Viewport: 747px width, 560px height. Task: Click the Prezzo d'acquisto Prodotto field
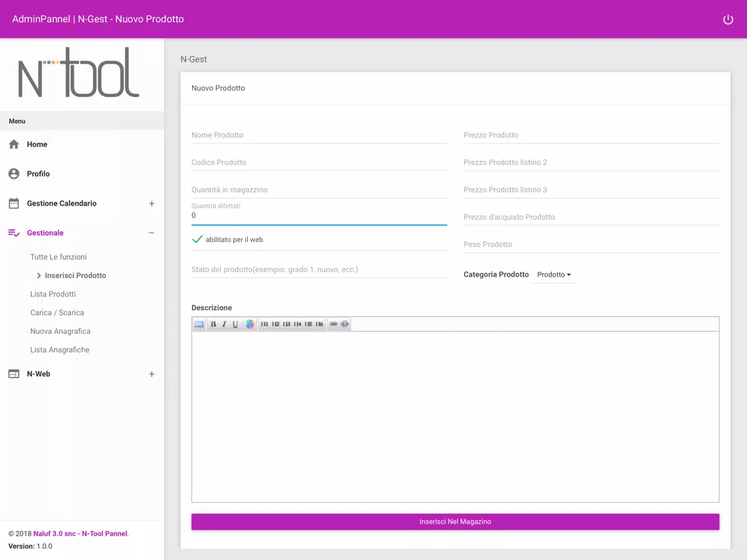point(591,217)
